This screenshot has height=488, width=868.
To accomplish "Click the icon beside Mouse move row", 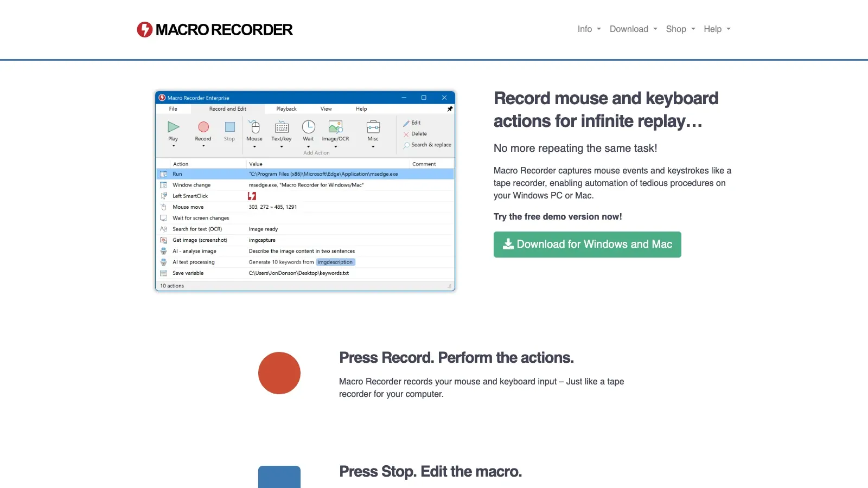I will [163, 207].
